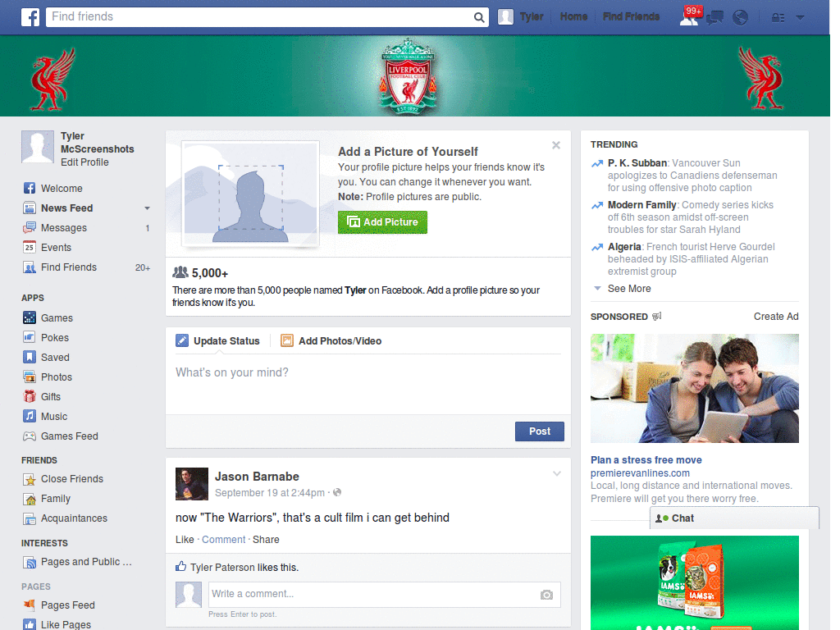Click the IAMS pet food ad image
The image size is (840, 630).
(x=695, y=583)
